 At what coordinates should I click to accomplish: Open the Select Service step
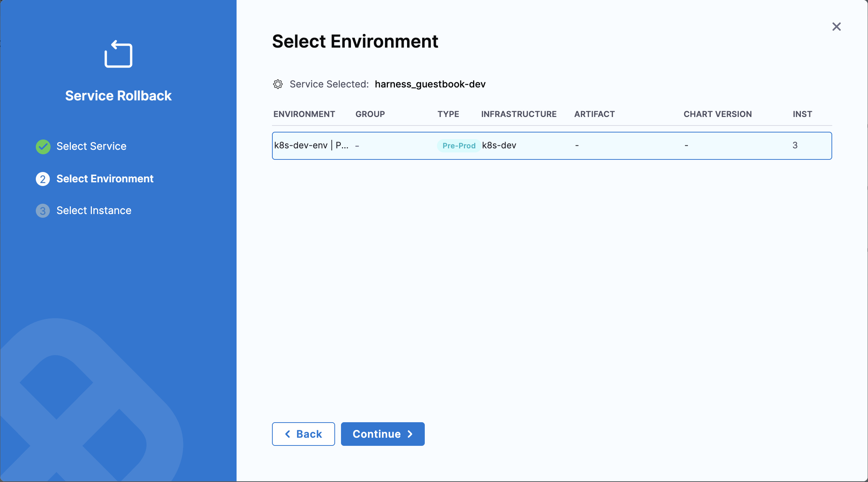pos(91,147)
